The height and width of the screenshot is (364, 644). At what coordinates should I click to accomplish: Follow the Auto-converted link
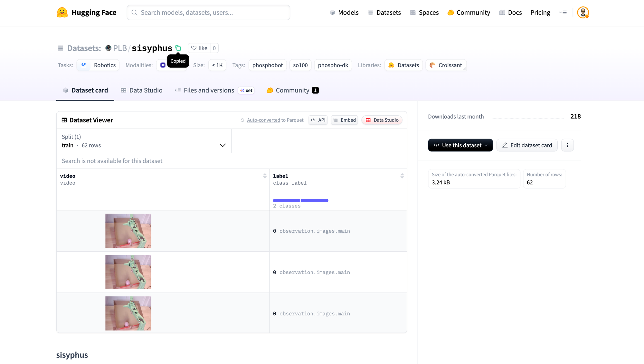(263, 120)
